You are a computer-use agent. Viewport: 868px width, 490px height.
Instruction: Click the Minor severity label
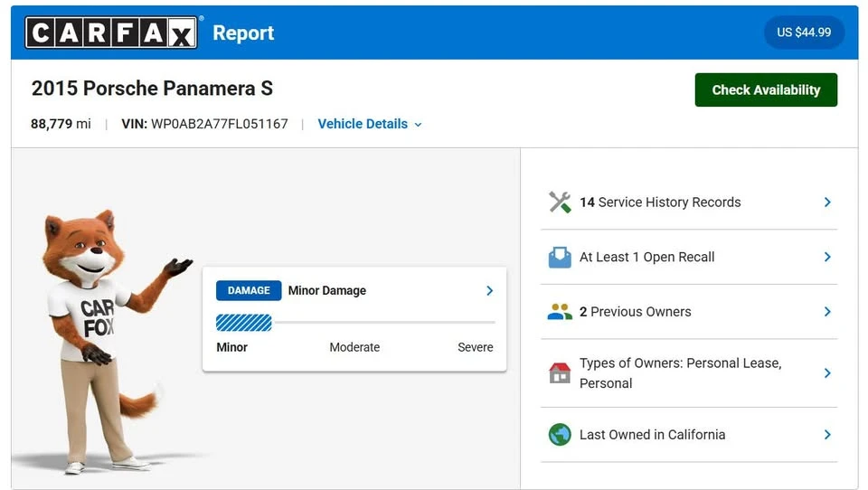click(x=232, y=347)
